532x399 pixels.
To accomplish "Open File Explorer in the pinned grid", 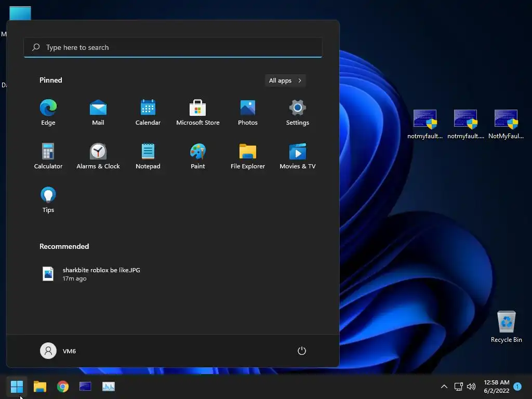I will (x=248, y=156).
